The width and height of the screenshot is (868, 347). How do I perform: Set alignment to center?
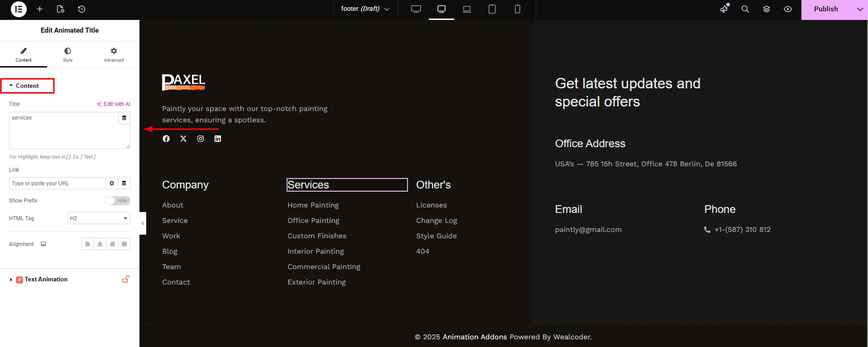[x=100, y=244]
